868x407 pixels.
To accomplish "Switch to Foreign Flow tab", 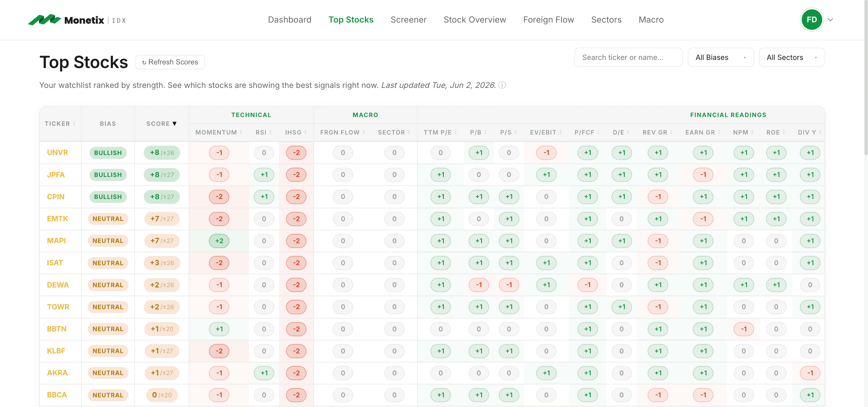I will coord(548,20).
